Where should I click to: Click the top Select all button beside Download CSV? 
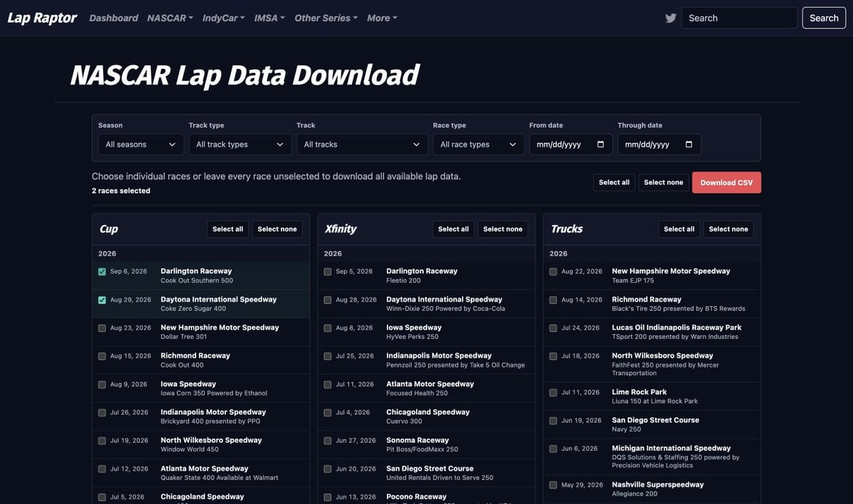[x=614, y=183]
